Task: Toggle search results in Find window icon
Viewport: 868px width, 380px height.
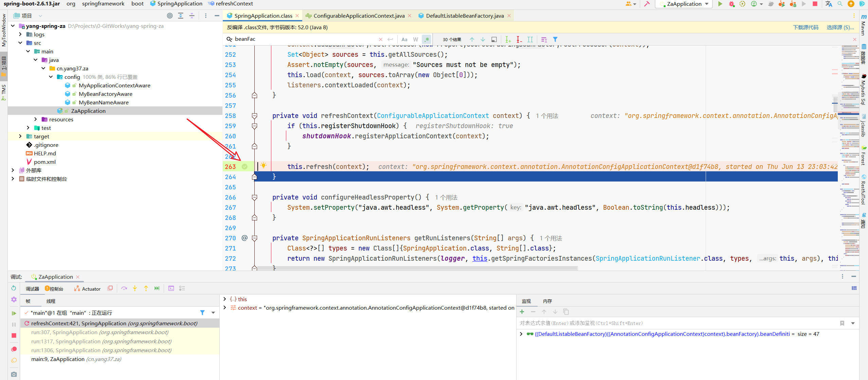Action: 494,39
